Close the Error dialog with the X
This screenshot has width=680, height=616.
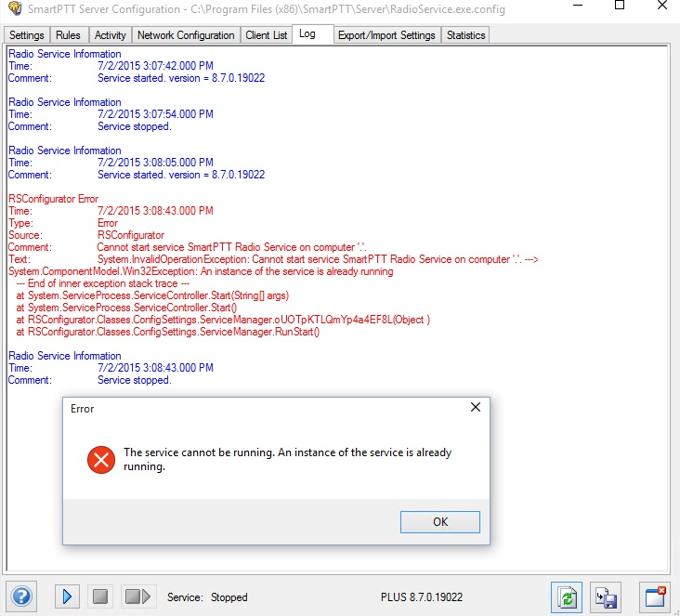coord(476,407)
